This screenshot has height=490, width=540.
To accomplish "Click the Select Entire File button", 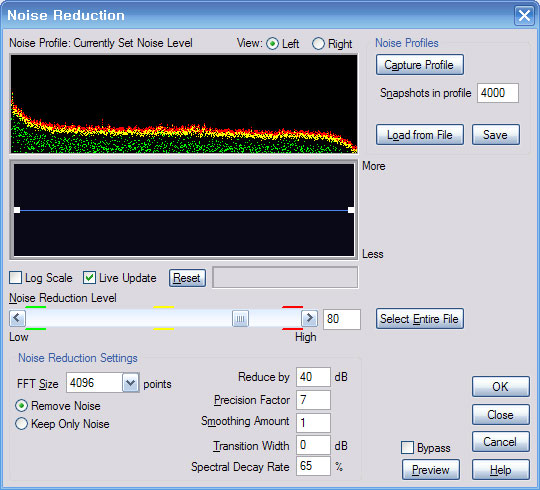I will 420,319.
